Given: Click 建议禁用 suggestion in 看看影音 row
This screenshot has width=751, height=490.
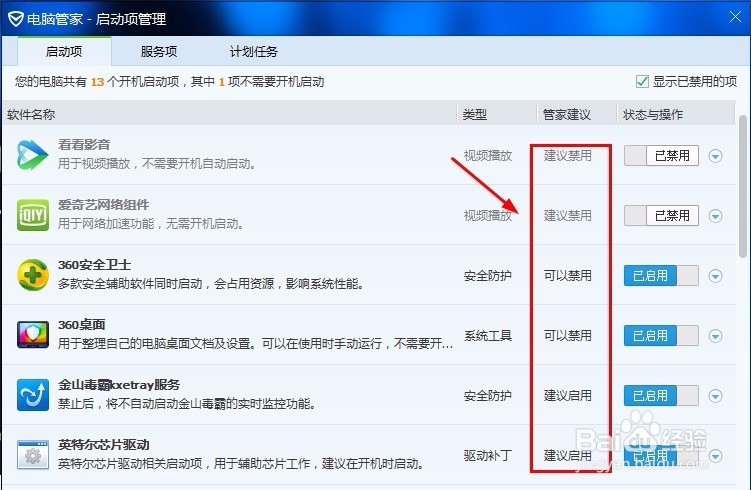Looking at the screenshot, I should click(568, 156).
